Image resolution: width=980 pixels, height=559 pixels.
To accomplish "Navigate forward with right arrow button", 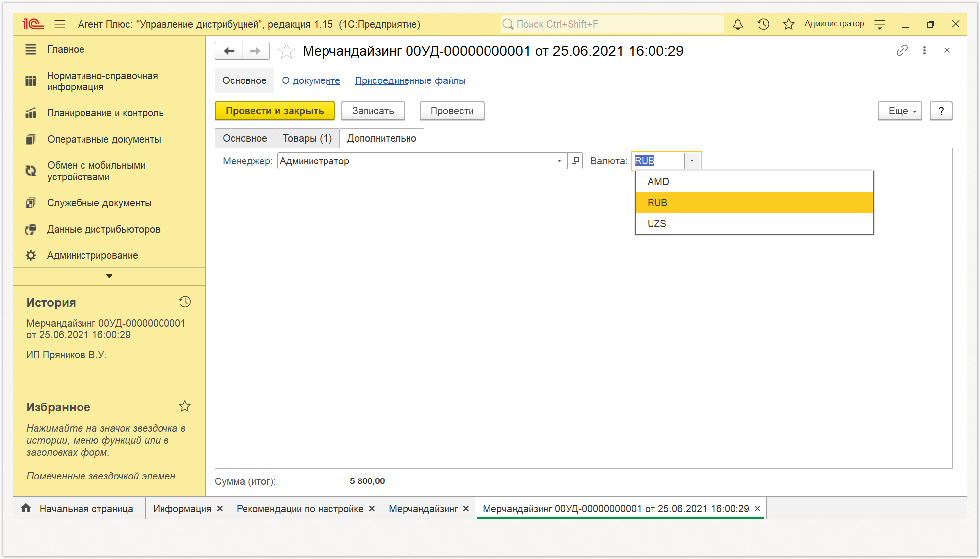I will 255,51.
